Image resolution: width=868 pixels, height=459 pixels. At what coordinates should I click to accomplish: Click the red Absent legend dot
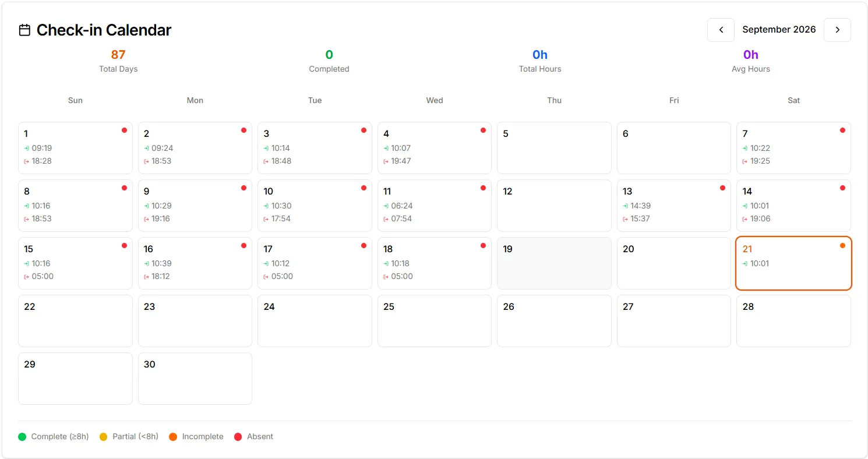coord(238,437)
